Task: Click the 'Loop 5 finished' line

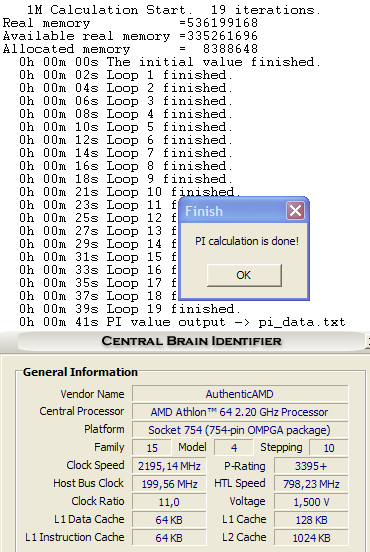Action: tap(126, 127)
